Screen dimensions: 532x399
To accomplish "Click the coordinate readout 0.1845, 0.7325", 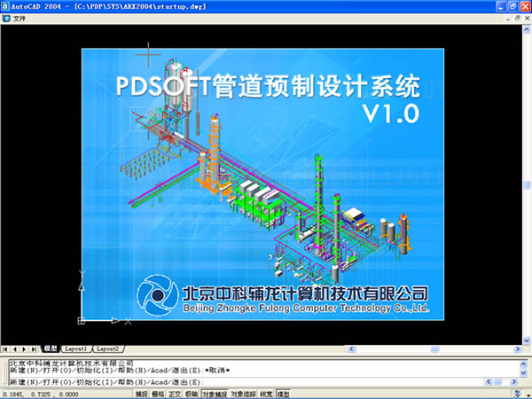I will click(40, 395).
